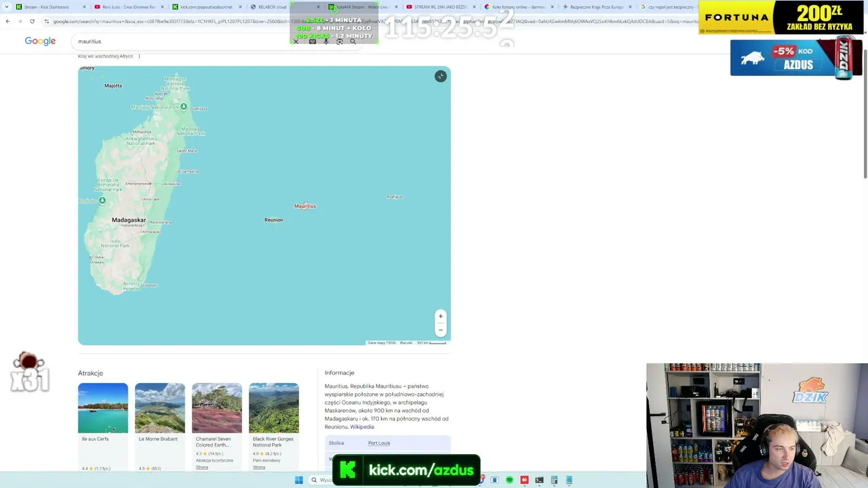Open Spotify from the taskbar
Viewport: 868px width, 488px height.
tap(509, 480)
